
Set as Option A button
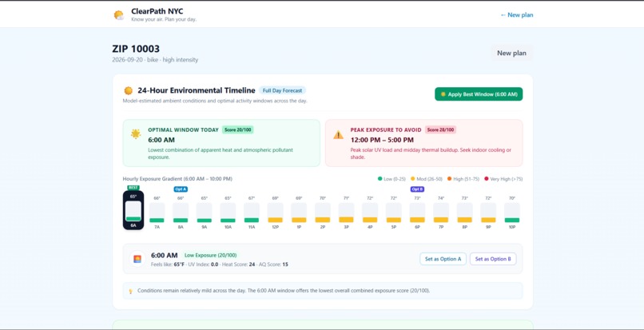(443, 259)
